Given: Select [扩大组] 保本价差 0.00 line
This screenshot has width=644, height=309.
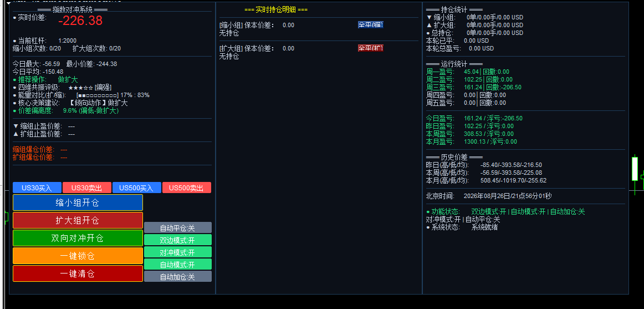Looking at the screenshot, I should pyautogui.click(x=257, y=48).
